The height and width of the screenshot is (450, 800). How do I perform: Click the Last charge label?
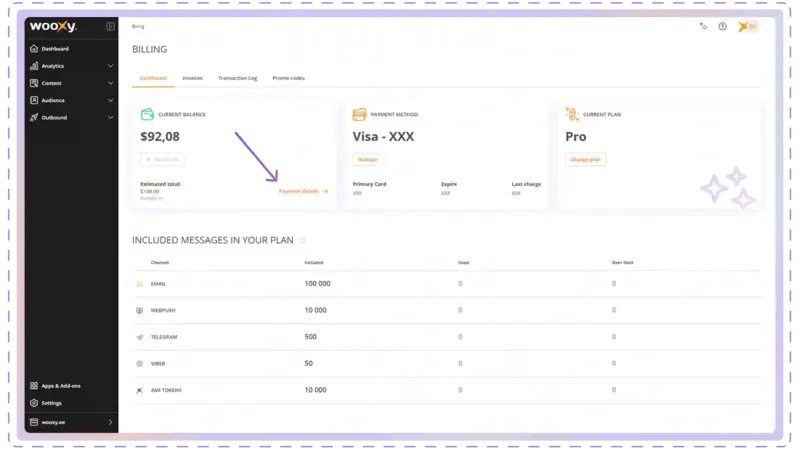tap(526, 184)
